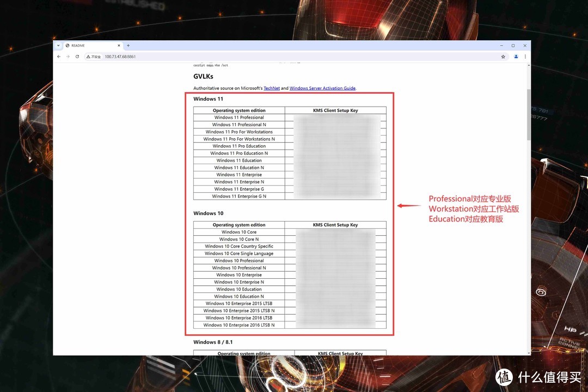588x392 pixels.
Task: Open the Chrome three-dot menu
Action: pos(525,57)
